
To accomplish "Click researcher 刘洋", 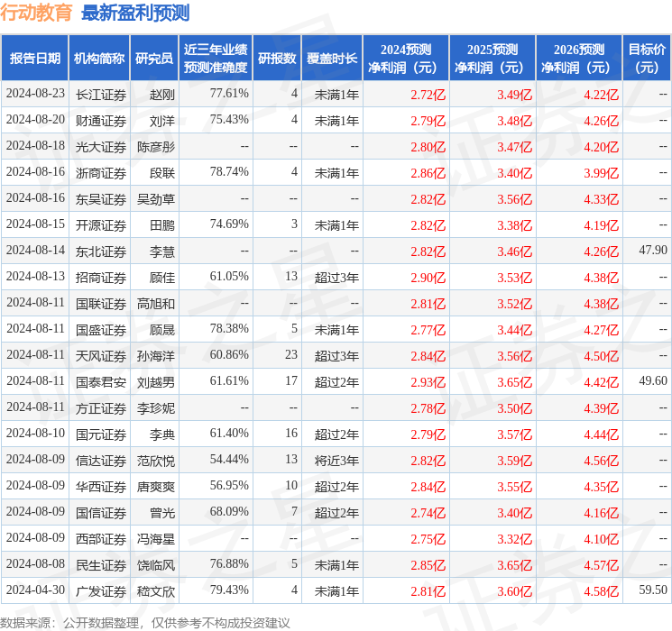I will click(162, 121).
